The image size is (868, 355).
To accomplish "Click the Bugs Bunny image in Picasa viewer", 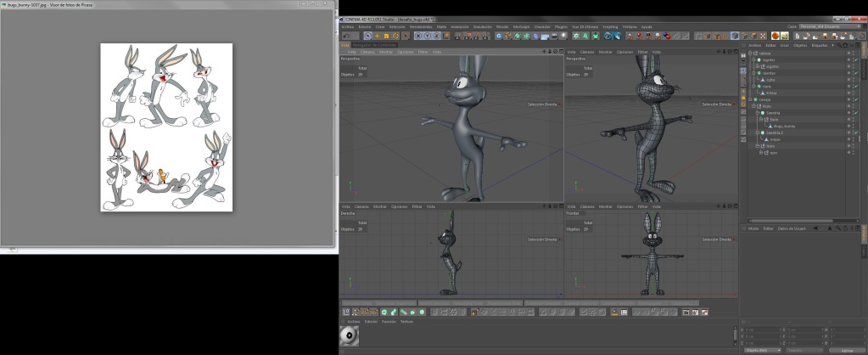I will pyautogui.click(x=166, y=127).
